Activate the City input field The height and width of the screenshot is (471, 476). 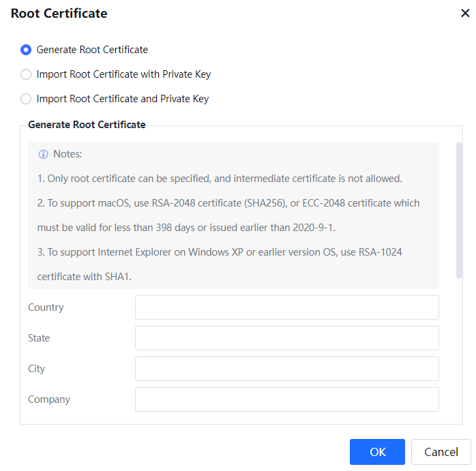(286, 369)
